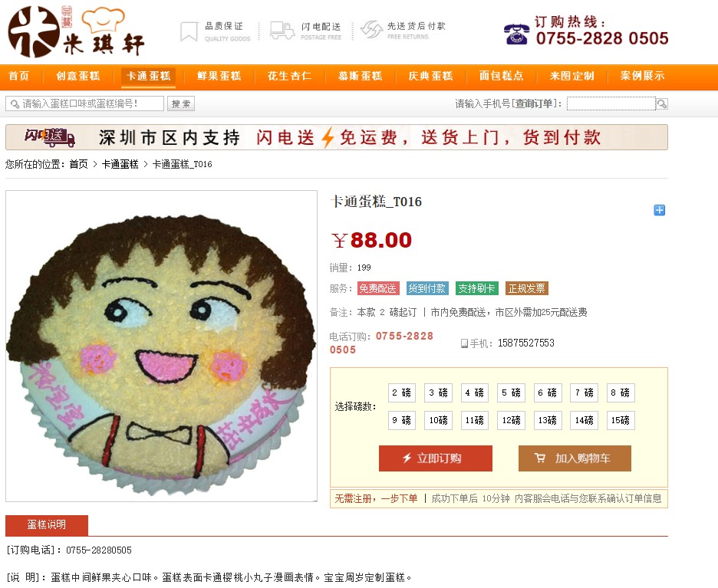Click the cartoon cake product image

coord(161,346)
